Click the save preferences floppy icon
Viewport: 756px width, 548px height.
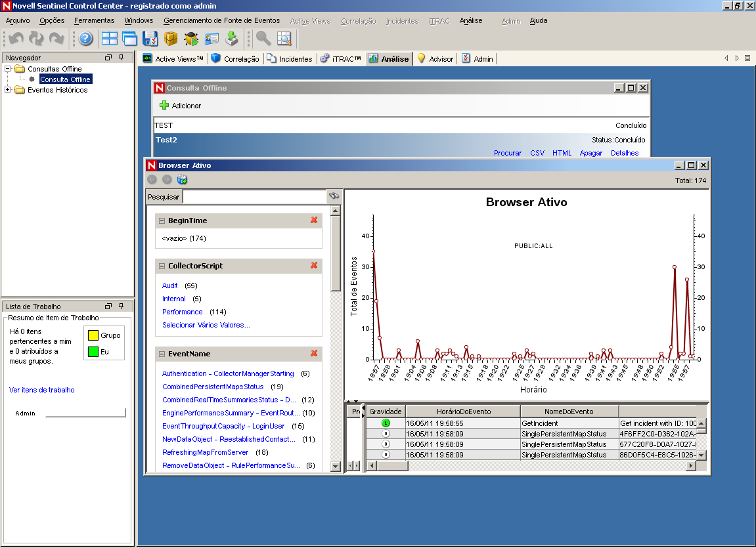150,39
